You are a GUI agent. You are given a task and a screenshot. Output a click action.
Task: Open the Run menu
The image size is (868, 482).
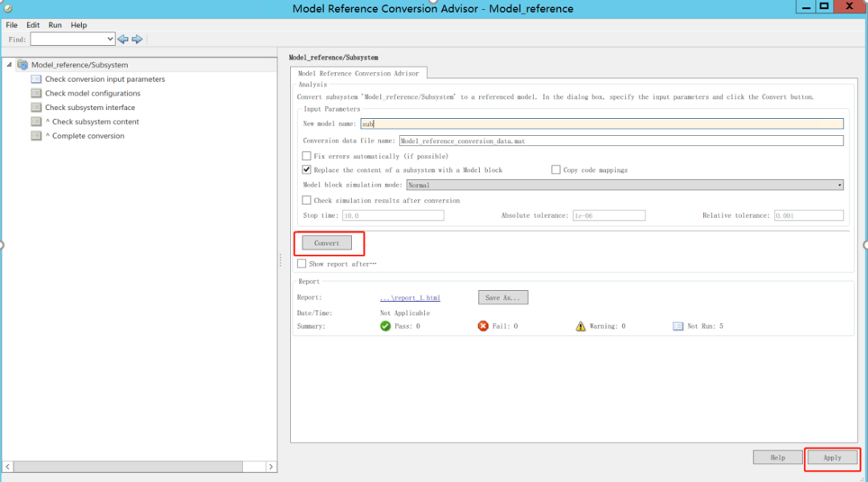click(54, 25)
